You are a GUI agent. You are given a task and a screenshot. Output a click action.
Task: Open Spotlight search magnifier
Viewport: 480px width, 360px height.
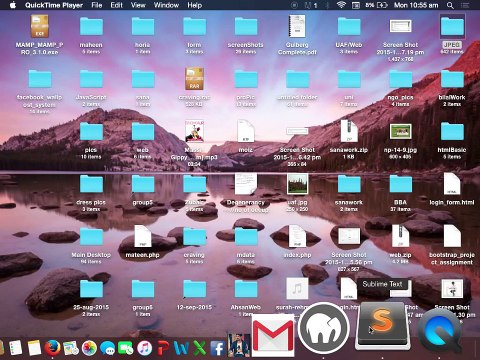(450, 5)
